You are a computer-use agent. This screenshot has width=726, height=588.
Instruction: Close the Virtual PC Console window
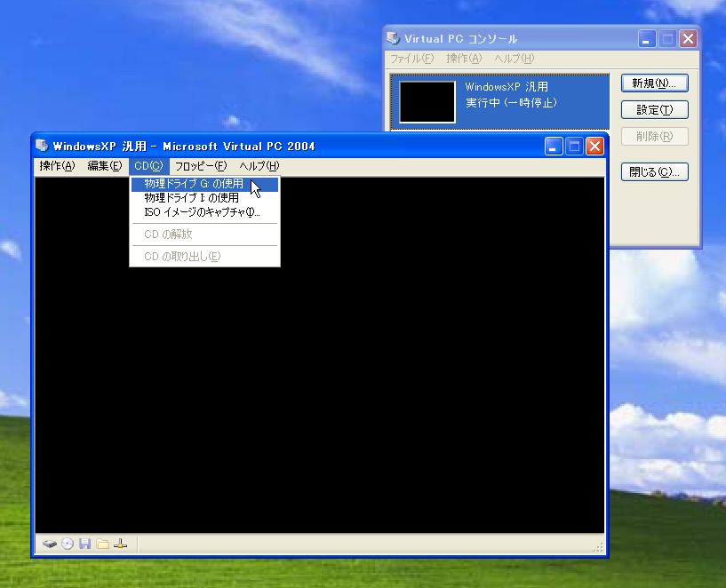click(x=688, y=39)
